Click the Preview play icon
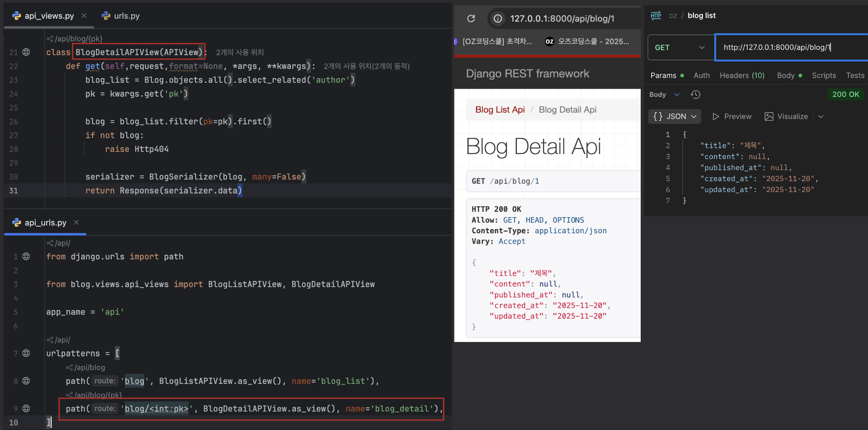The height and width of the screenshot is (430, 868). pyautogui.click(x=716, y=116)
